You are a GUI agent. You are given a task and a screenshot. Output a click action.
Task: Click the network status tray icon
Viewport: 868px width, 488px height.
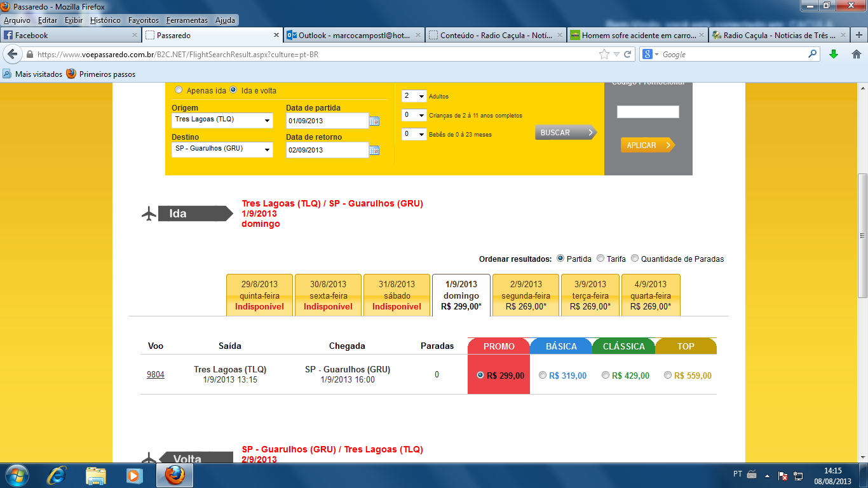coord(799,475)
